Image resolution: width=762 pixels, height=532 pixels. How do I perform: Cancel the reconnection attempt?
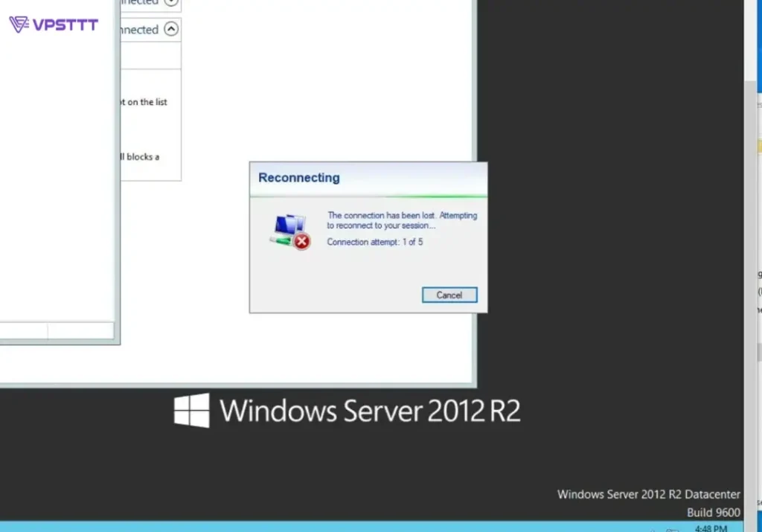(x=449, y=295)
